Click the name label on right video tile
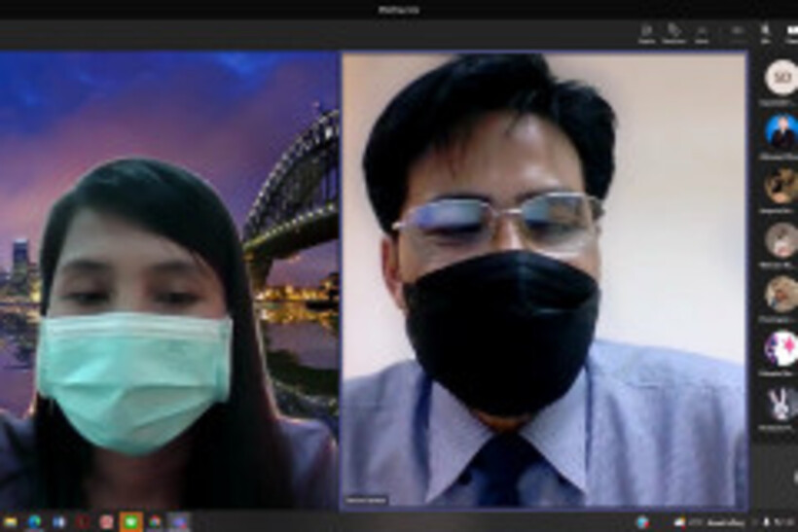Viewport: 798px width, 532px height. [366, 501]
